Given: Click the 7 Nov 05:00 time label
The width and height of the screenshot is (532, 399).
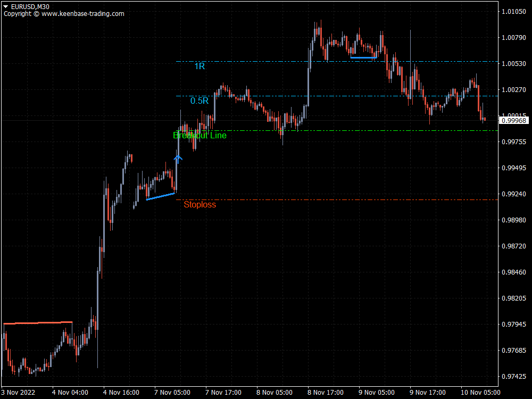Looking at the screenshot, I should [x=172, y=393].
